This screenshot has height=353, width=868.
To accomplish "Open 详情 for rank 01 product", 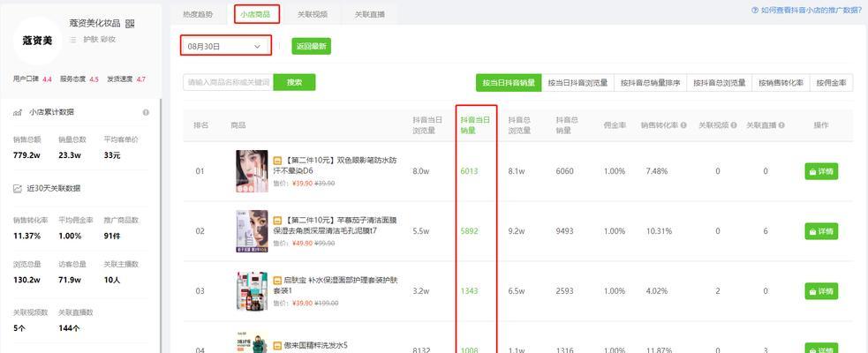I will 821,171.
